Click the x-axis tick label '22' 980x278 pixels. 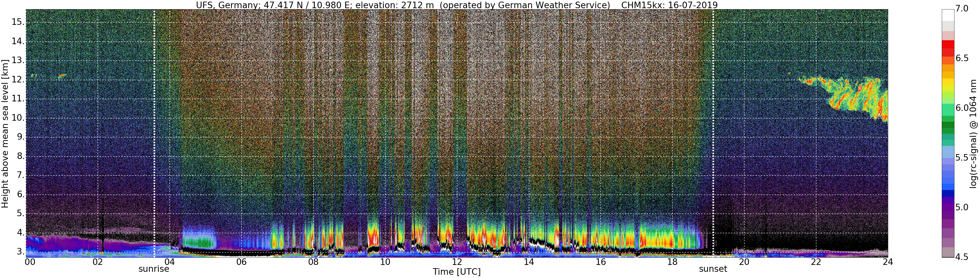[x=816, y=262]
